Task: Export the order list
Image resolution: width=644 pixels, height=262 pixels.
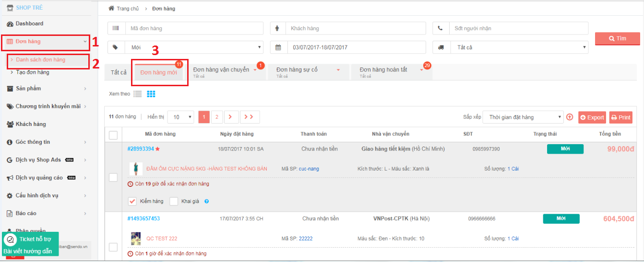Action: coord(592,117)
